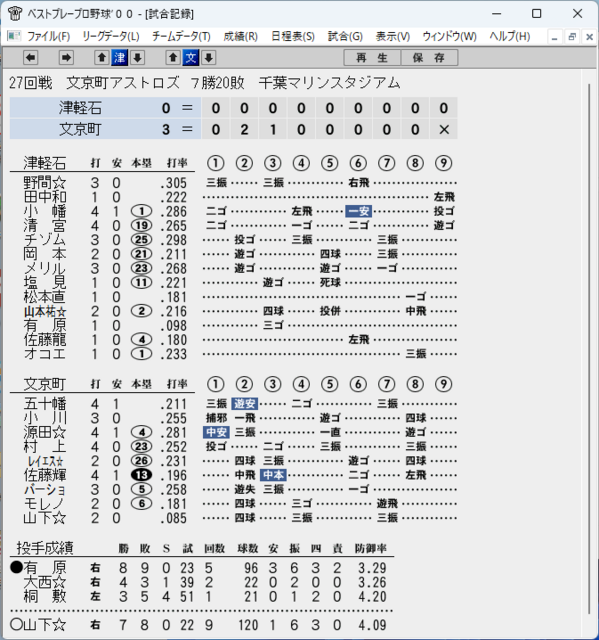This screenshot has height=640, width=599.
Task: Restore the inner document window
Action: (x=572, y=37)
